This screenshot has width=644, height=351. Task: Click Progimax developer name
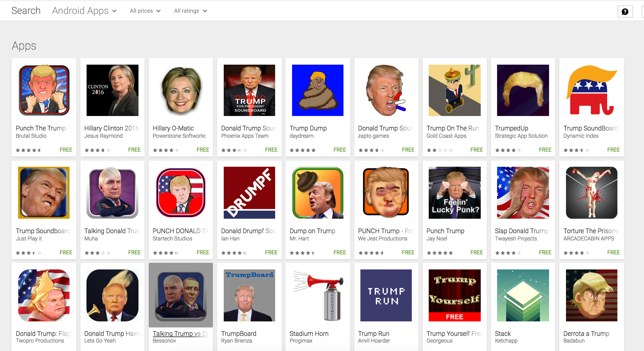tap(301, 341)
